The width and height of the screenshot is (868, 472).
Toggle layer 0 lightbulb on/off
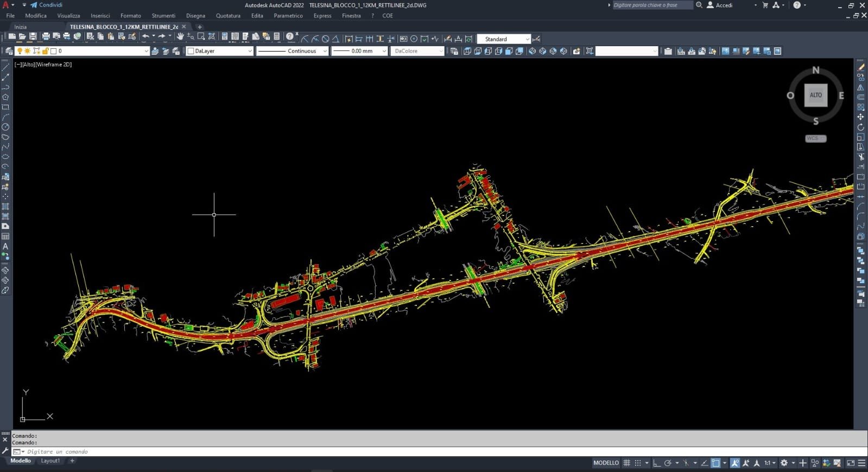(20, 51)
